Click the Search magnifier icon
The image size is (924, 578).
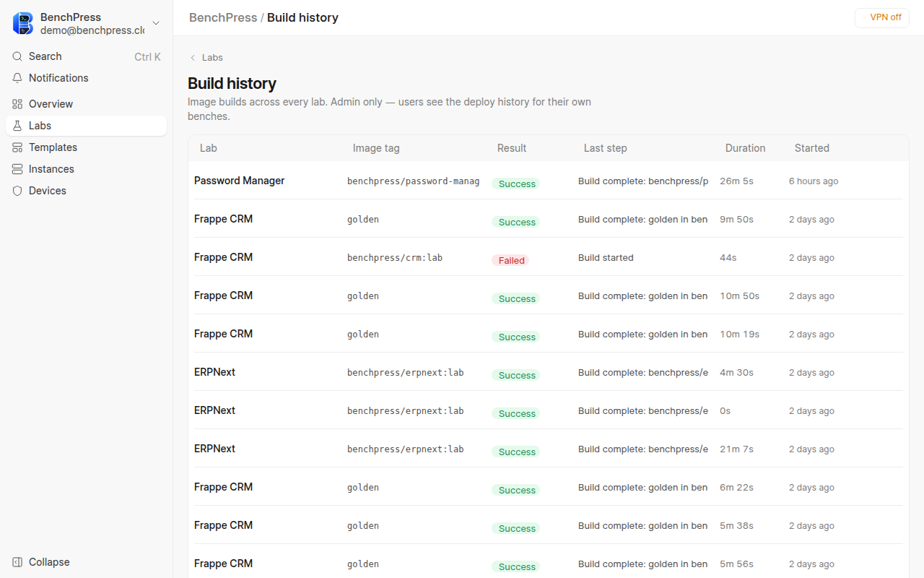[17, 56]
